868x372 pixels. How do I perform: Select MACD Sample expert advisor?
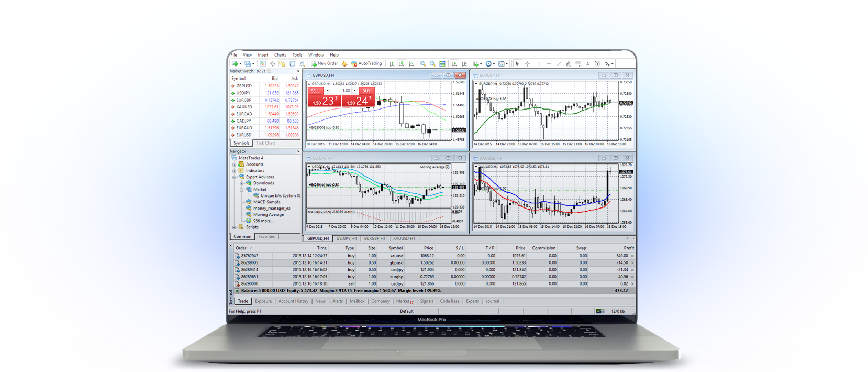[x=266, y=202]
